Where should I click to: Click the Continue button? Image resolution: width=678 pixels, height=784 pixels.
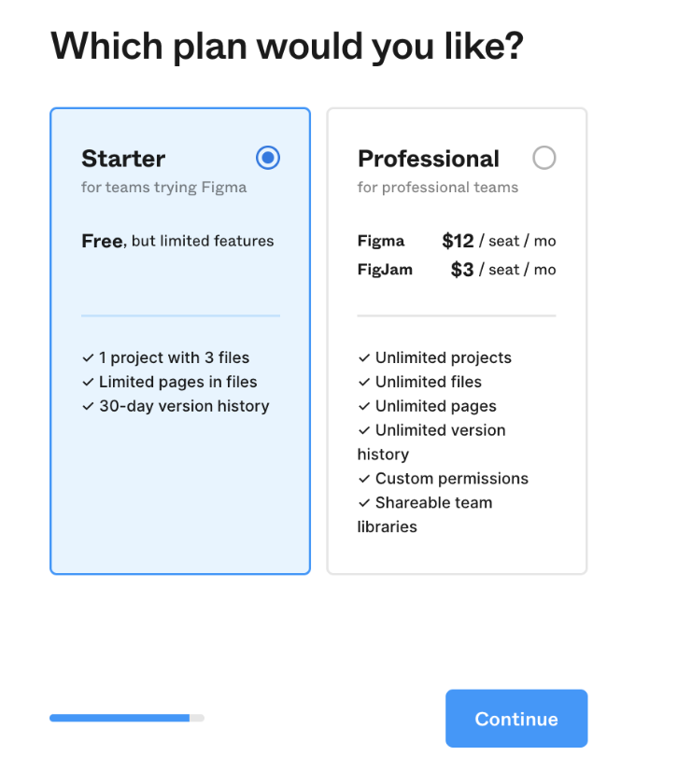[x=516, y=719]
